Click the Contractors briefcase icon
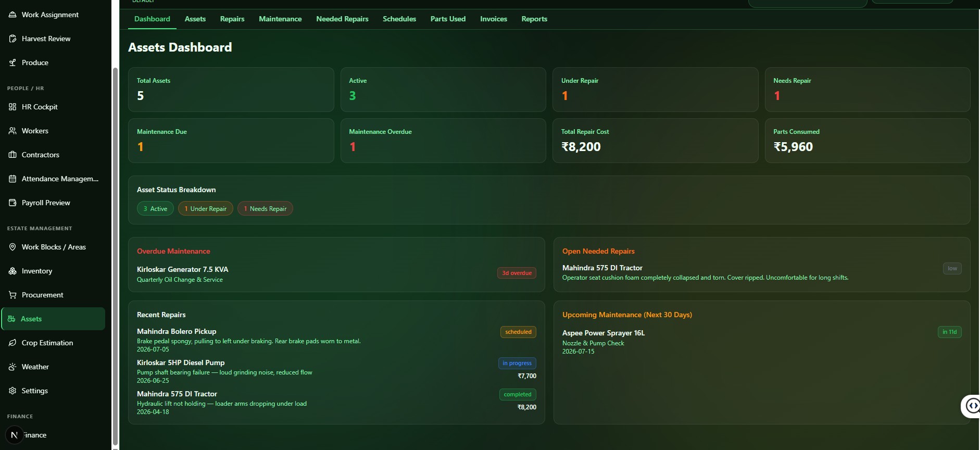This screenshot has height=450, width=980. coord(12,155)
